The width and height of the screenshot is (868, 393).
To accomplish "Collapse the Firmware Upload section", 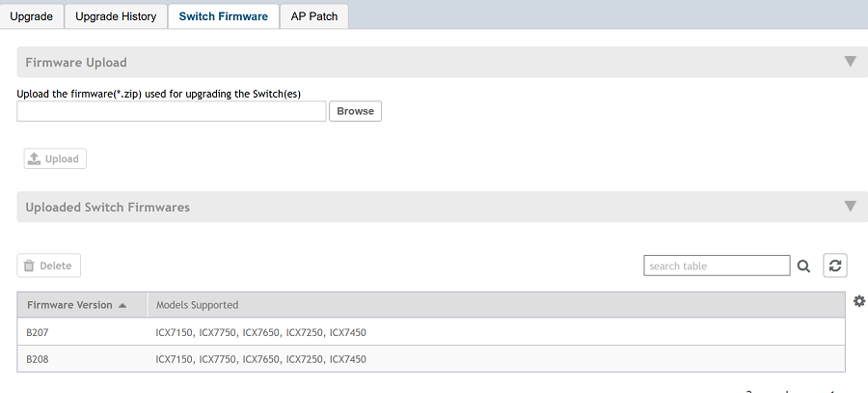I will coord(850,62).
